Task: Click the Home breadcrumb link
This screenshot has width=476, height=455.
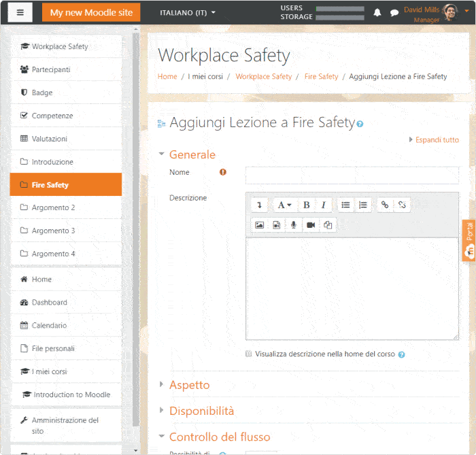Action: pyautogui.click(x=167, y=77)
